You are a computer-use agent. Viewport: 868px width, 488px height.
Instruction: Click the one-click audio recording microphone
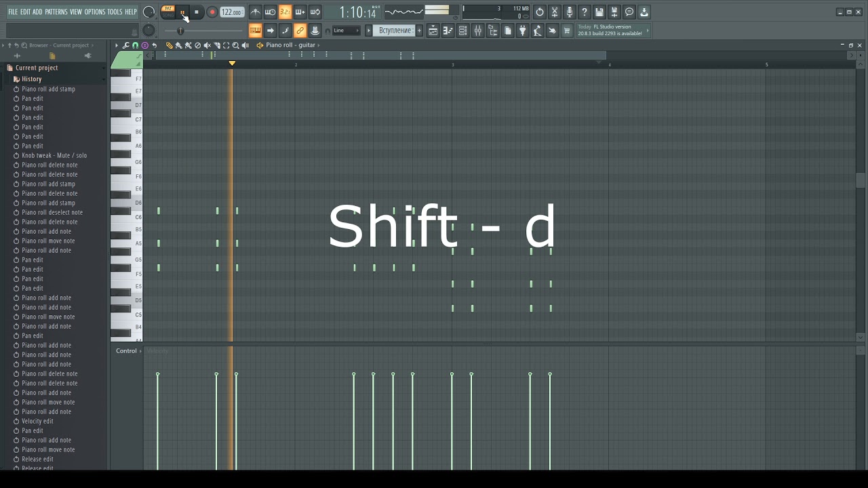tap(570, 12)
